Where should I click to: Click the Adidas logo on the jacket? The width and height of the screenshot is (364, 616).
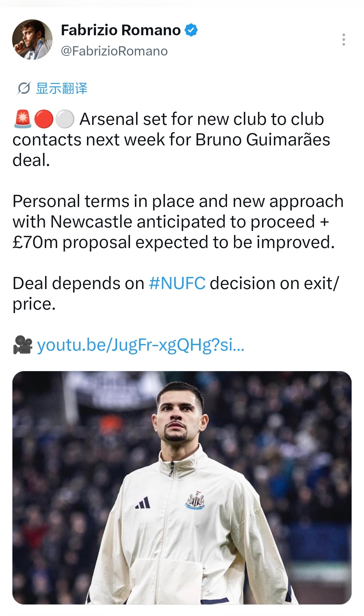tap(143, 502)
